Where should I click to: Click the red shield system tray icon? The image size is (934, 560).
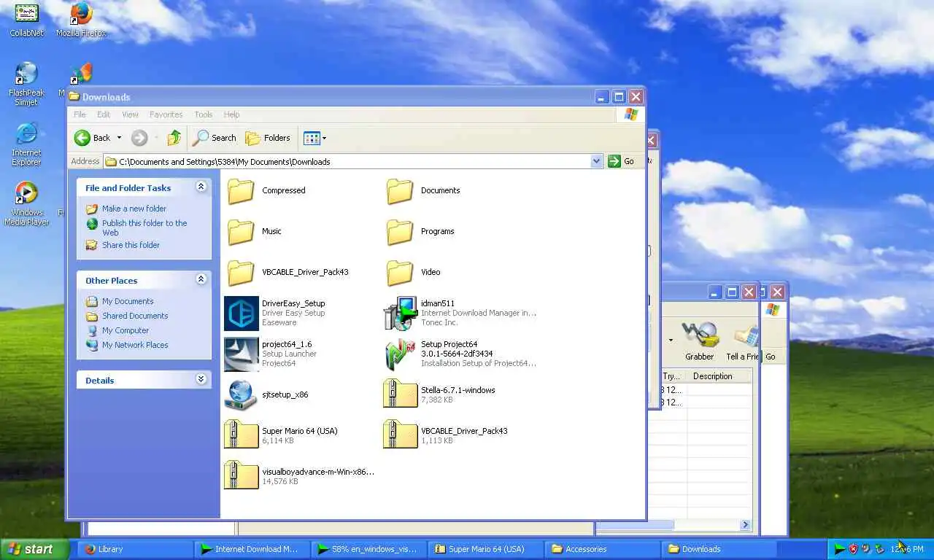click(x=853, y=549)
